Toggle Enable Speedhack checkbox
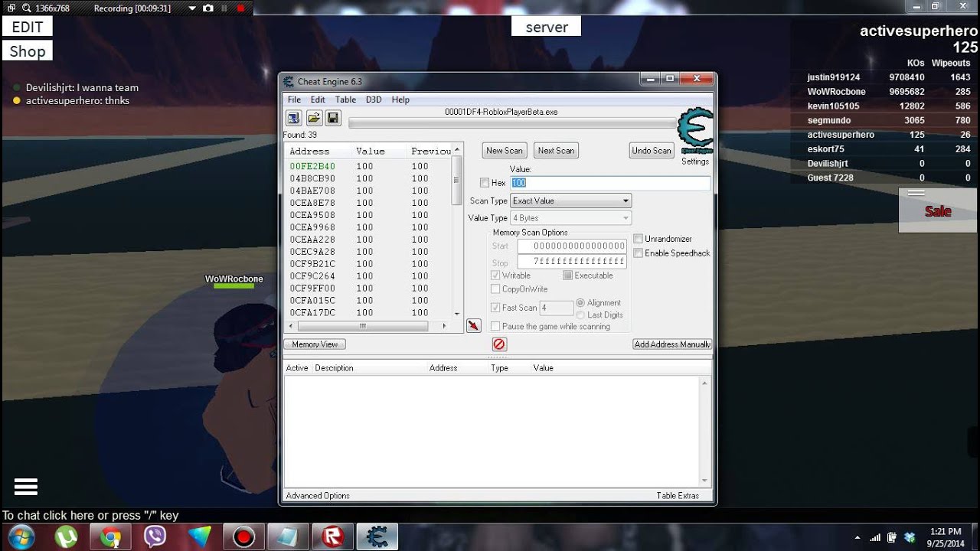Screen dimensions: 980x551 (x=638, y=253)
